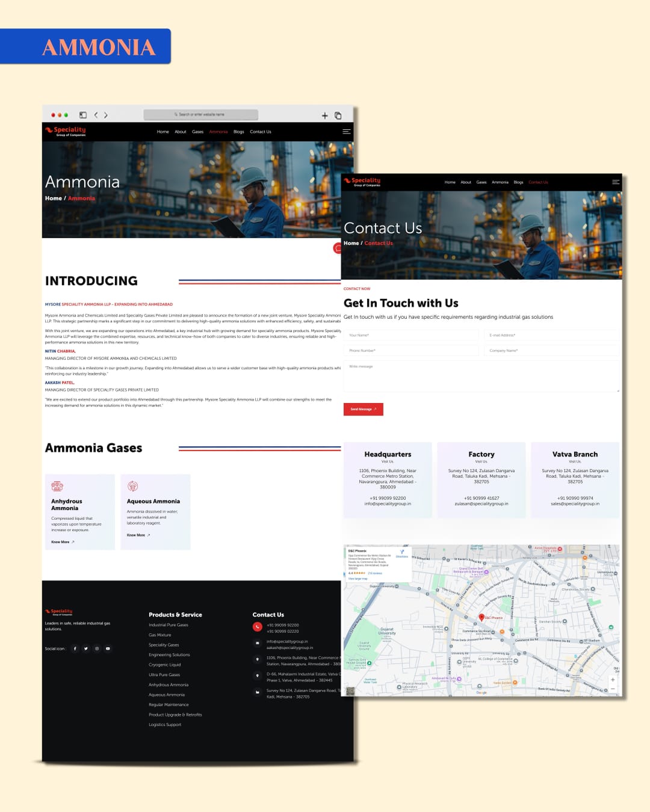
Task: Click the Your Name input field
Action: point(410,335)
